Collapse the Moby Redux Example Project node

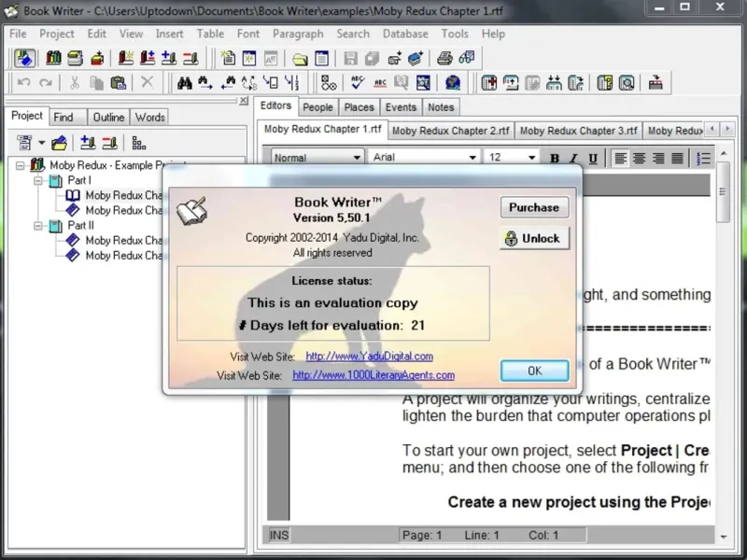pos(20,166)
